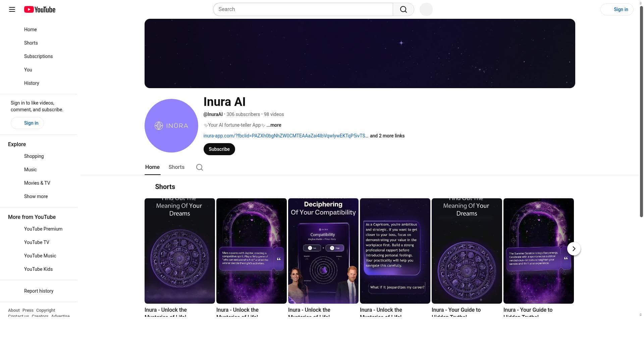
Task: Focus the Search input field
Action: (x=303, y=9)
